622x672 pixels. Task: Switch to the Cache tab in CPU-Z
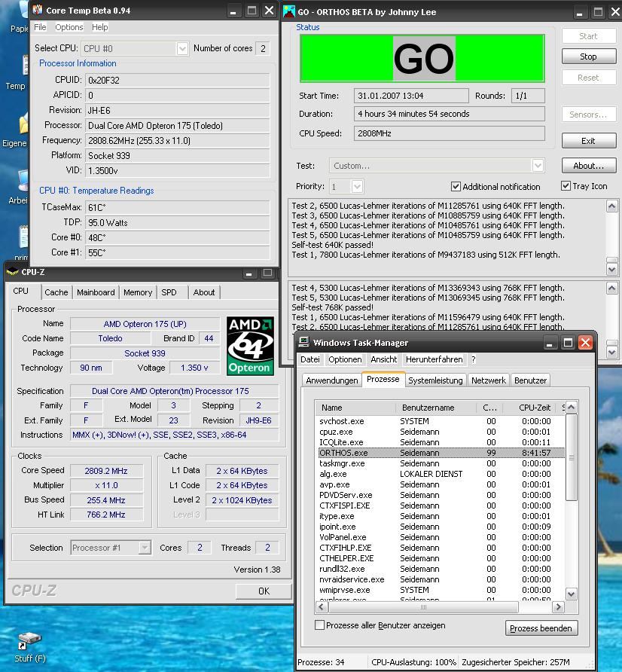point(56,292)
